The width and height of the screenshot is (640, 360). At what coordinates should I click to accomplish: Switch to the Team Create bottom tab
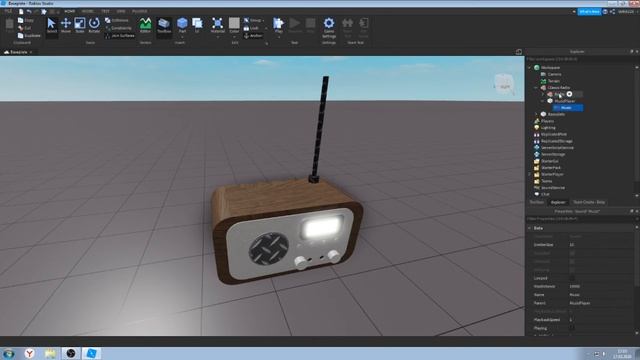(x=589, y=202)
